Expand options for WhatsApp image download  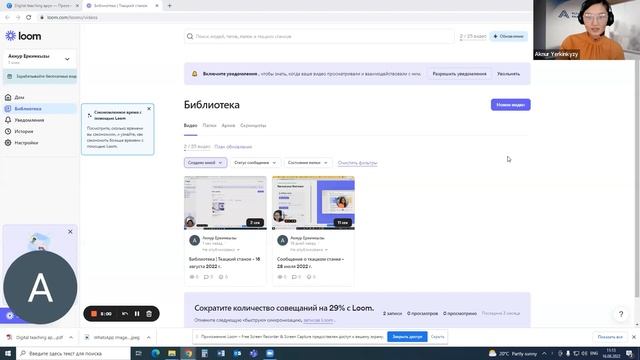tap(149, 338)
